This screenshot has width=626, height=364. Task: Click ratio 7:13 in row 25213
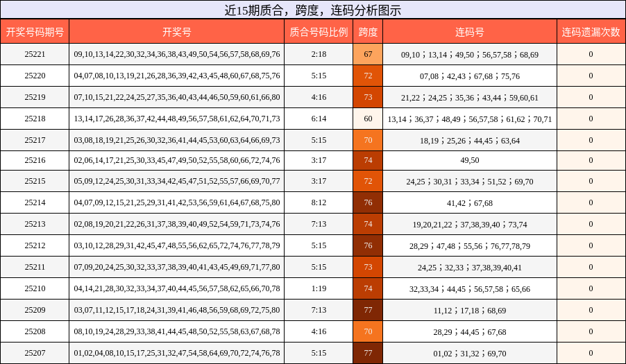point(319,224)
